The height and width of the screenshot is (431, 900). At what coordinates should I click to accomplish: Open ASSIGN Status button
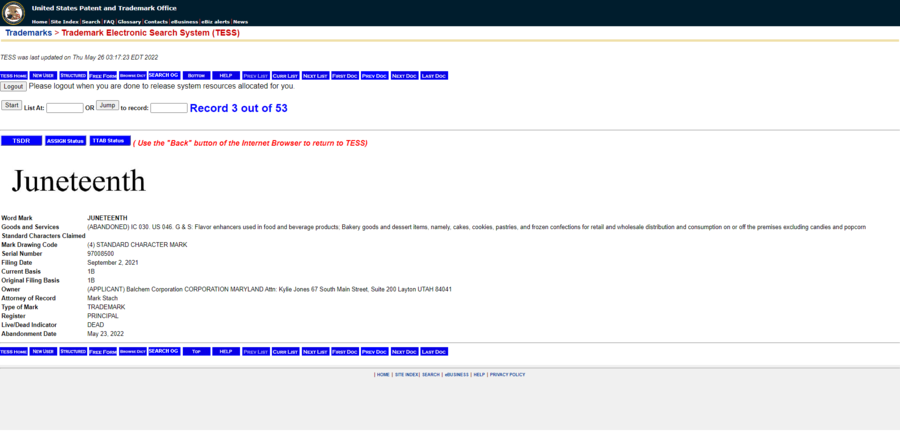point(65,141)
